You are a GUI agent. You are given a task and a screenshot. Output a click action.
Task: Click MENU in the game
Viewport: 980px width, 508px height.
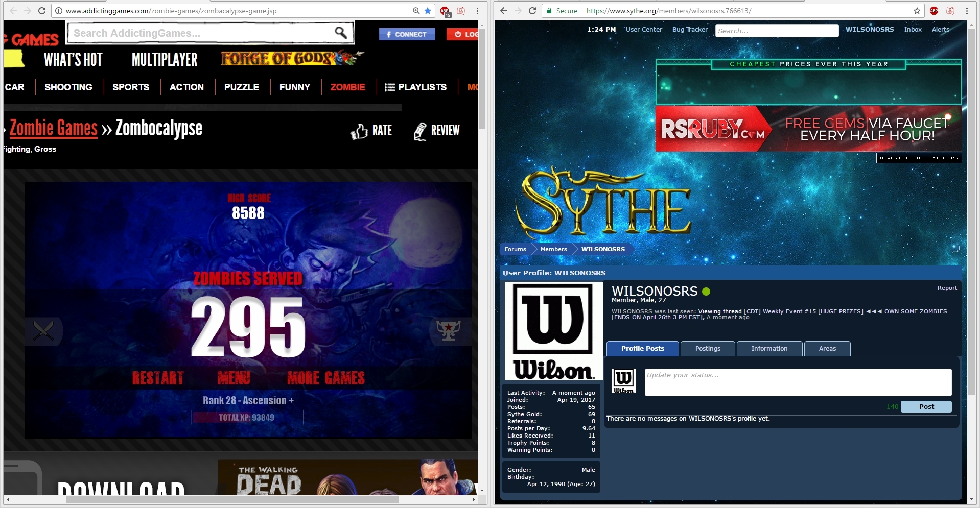(234, 378)
